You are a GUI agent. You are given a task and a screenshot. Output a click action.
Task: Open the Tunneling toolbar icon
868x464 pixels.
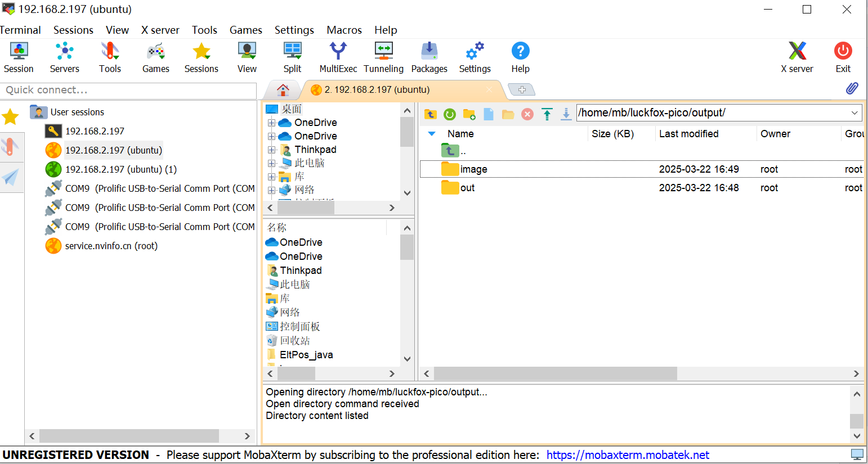point(383,57)
